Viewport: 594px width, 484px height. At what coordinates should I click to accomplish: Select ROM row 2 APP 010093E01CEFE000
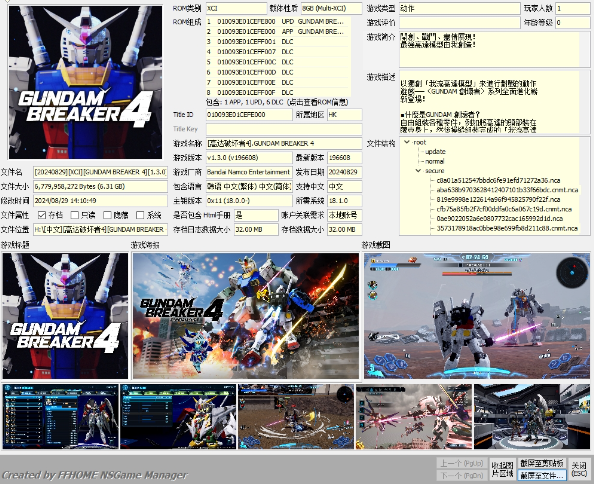(278, 31)
